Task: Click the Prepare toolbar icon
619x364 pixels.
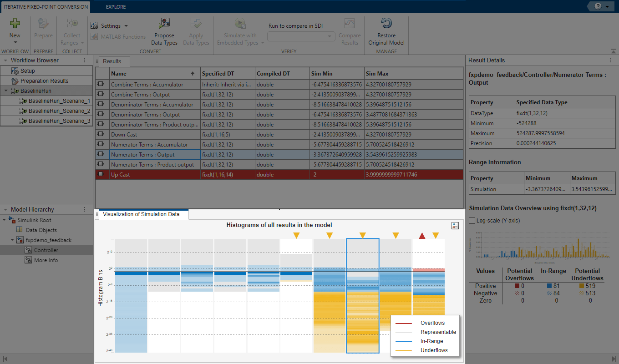Action: pos(43,23)
